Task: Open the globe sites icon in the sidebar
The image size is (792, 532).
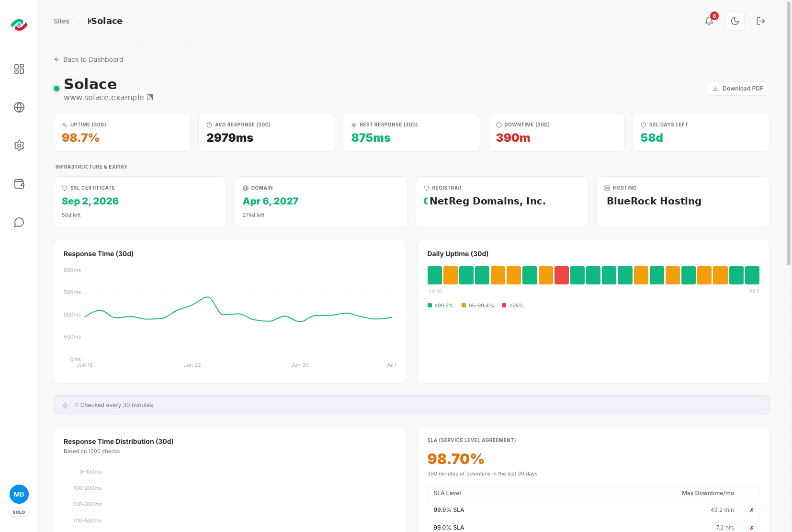Action: coord(19,107)
